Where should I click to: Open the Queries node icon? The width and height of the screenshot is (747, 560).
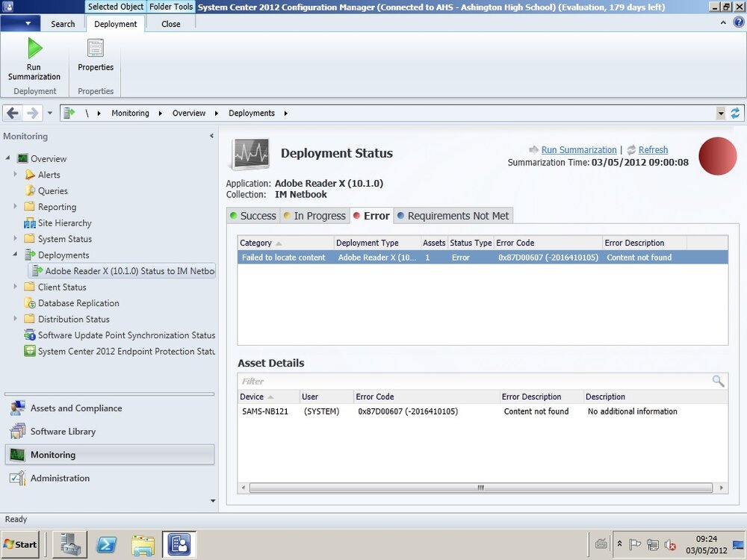[30, 190]
